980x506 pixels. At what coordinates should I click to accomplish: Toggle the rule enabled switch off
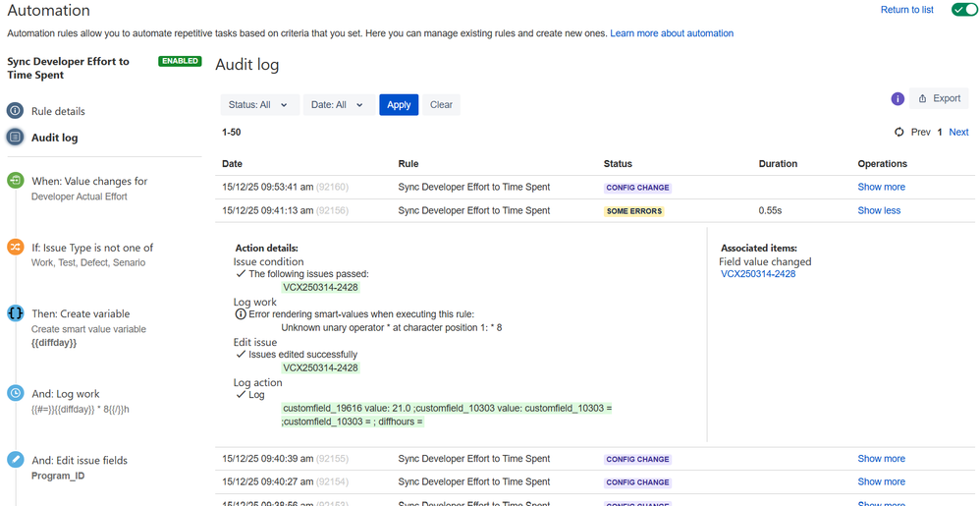[x=963, y=10]
